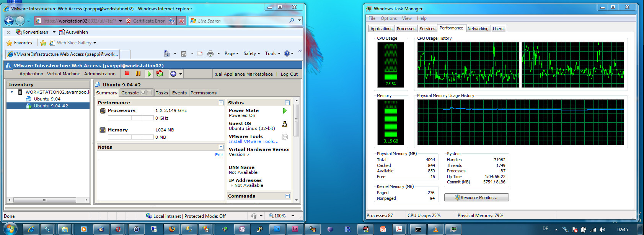Open the Virtual Machine menu
Image resolution: width=644 pixels, height=235 pixels.
click(x=64, y=74)
